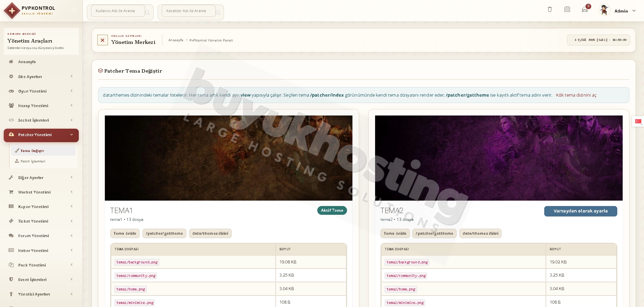Set TEMA2 as default with Varsayılan olarak ayarla

[580, 211]
